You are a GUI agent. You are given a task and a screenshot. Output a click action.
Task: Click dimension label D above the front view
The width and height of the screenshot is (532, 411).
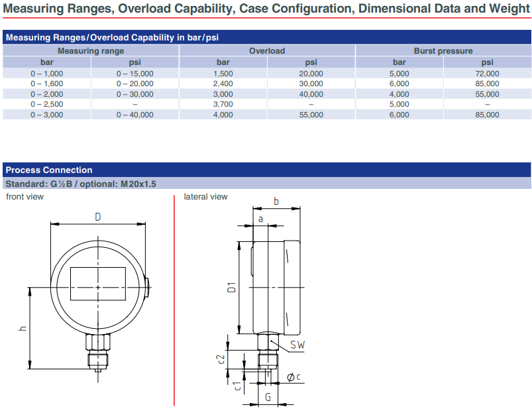[97, 217]
